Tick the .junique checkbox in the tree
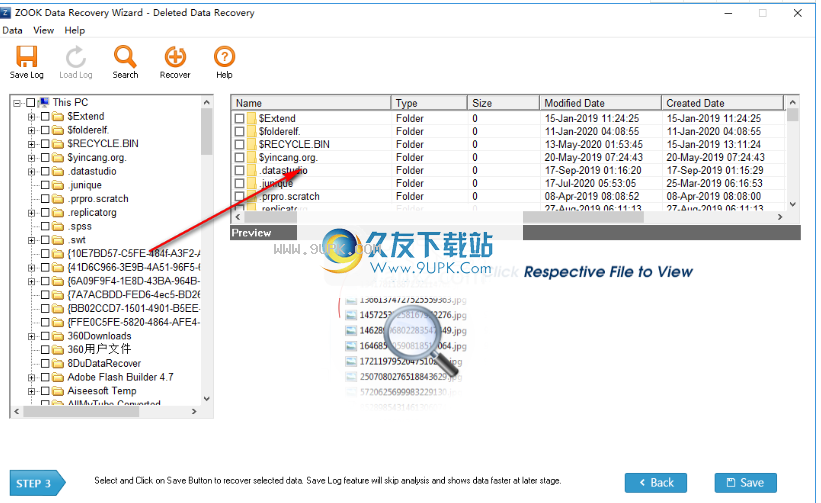Screen dimensions: 821x503 45,185
